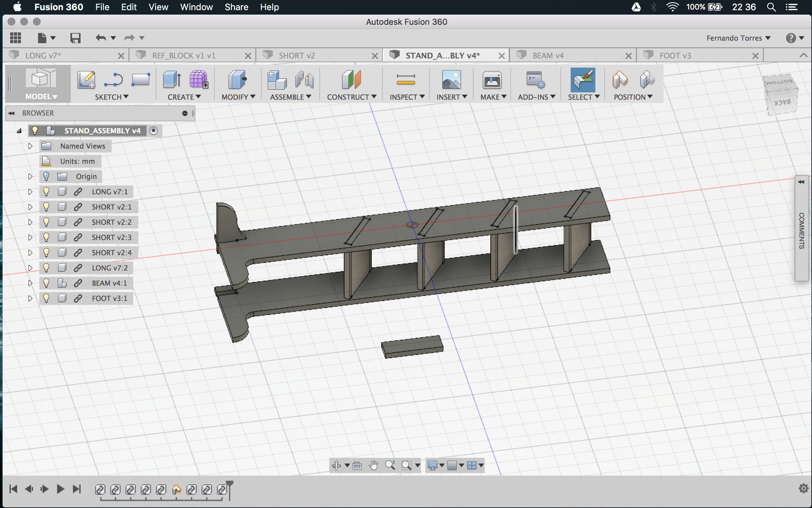The height and width of the screenshot is (508, 812).
Task: Open the data panel grid icon
Action: (16, 38)
